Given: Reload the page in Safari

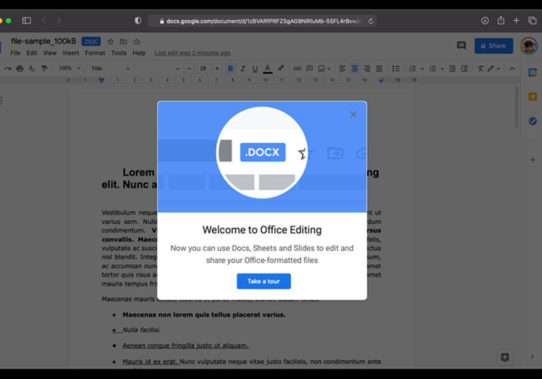Looking at the screenshot, I should pyautogui.click(x=371, y=21).
